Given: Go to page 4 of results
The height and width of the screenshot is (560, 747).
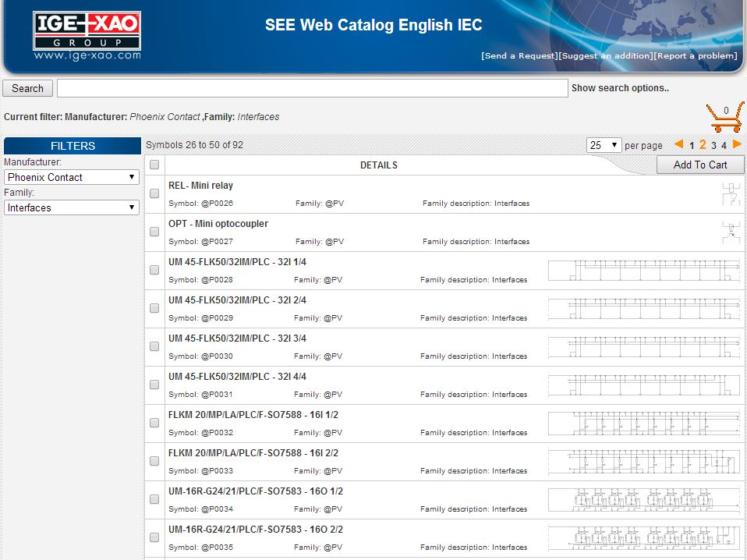Looking at the screenshot, I should click(724, 145).
